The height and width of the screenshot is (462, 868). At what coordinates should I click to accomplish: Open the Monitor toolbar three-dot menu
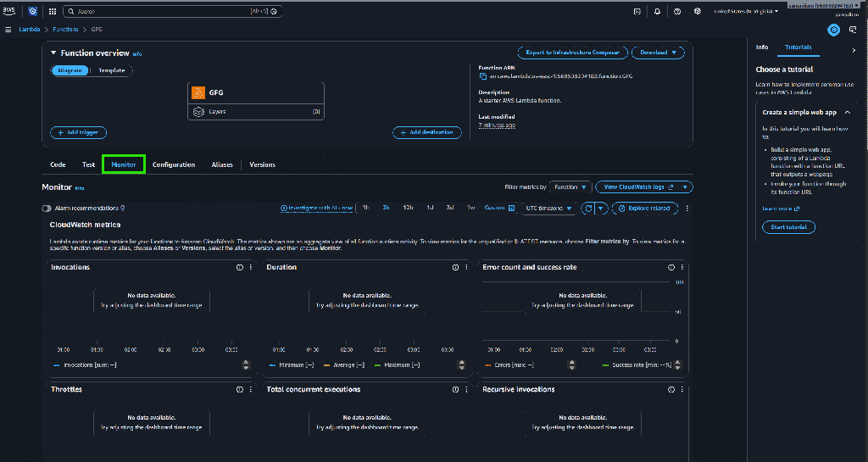pyautogui.click(x=687, y=209)
